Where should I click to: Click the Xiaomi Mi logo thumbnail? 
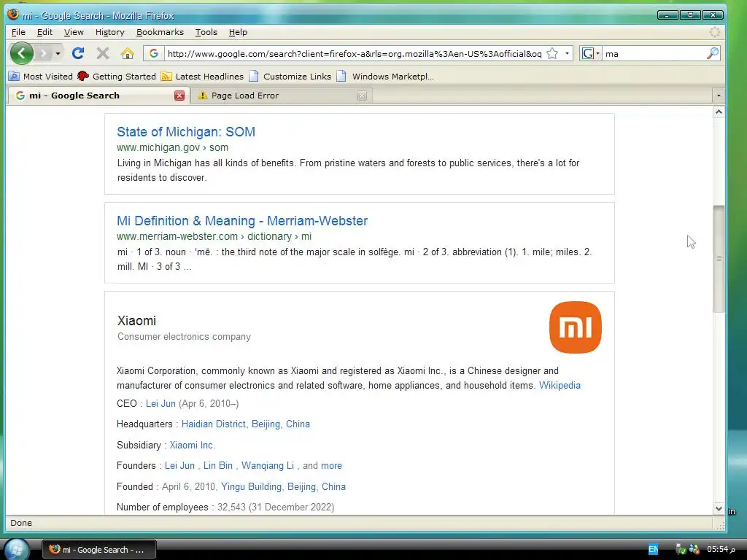[x=575, y=327]
